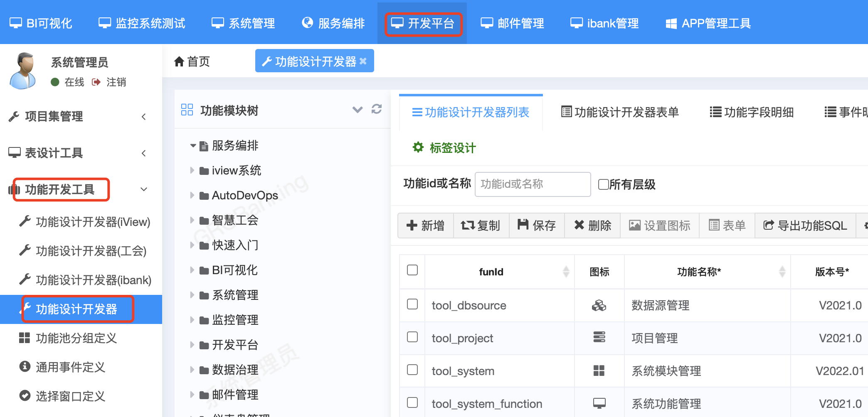Viewport: 868px width, 417px height.
Task: Switch to 功能设计开发器列表 tab
Action: [x=471, y=112]
